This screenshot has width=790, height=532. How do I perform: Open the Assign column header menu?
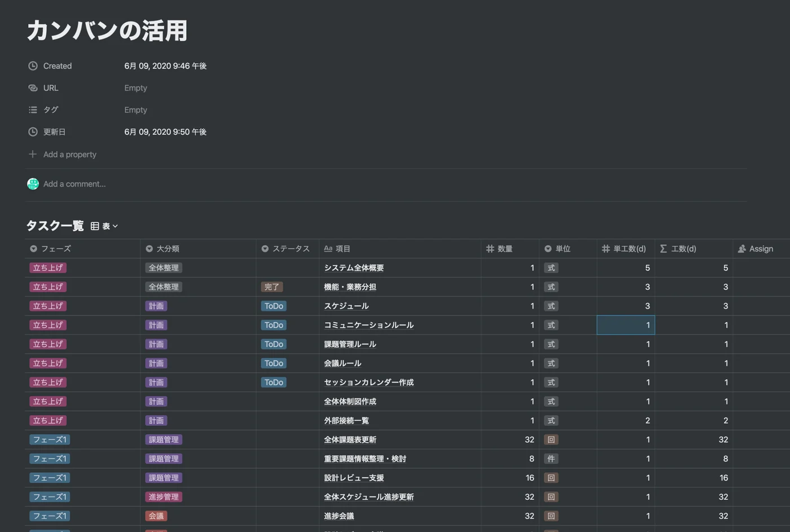tap(761, 249)
